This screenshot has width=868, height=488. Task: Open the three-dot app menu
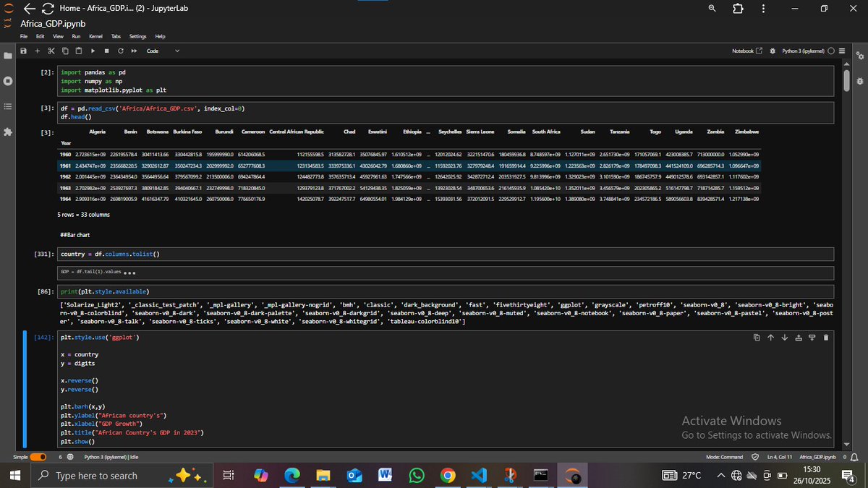pos(764,9)
